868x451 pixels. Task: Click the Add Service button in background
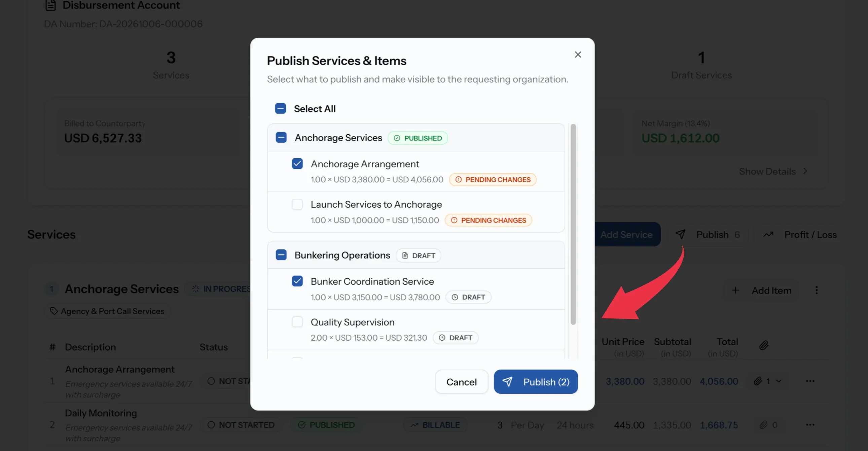(x=626, y=235)
